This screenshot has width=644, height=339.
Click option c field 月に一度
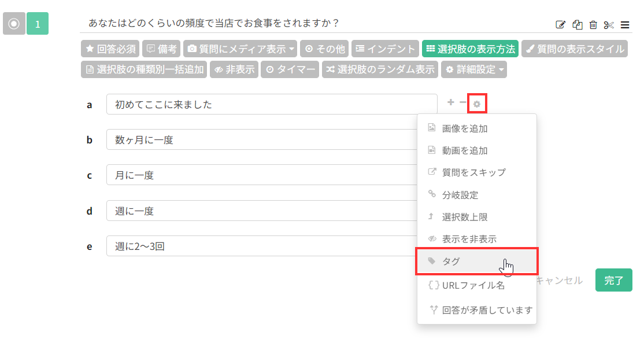tap(262, 175)
